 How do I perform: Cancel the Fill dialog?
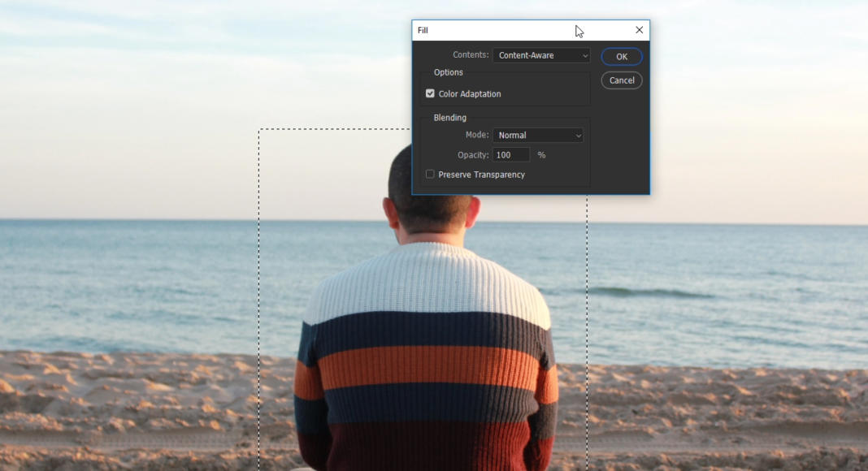point(622,80)
